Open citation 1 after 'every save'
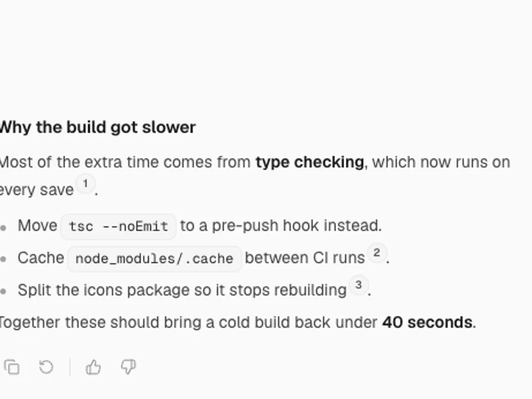The height and width of the screenshot is (399, 532). point(86,184)
